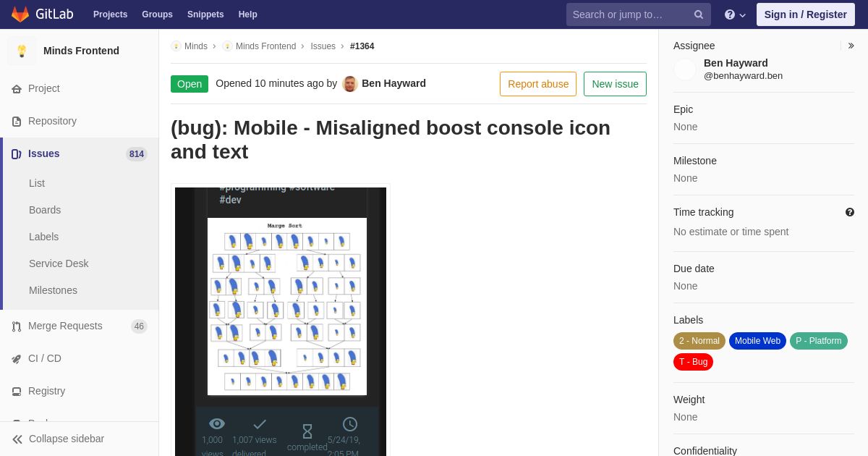Click the Collapse sidebar button
The image size is (868, 456).
click(80, 439)
